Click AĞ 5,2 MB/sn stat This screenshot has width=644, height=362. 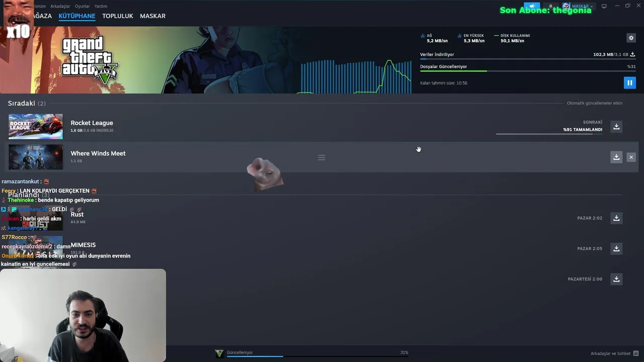pos(434,38)
